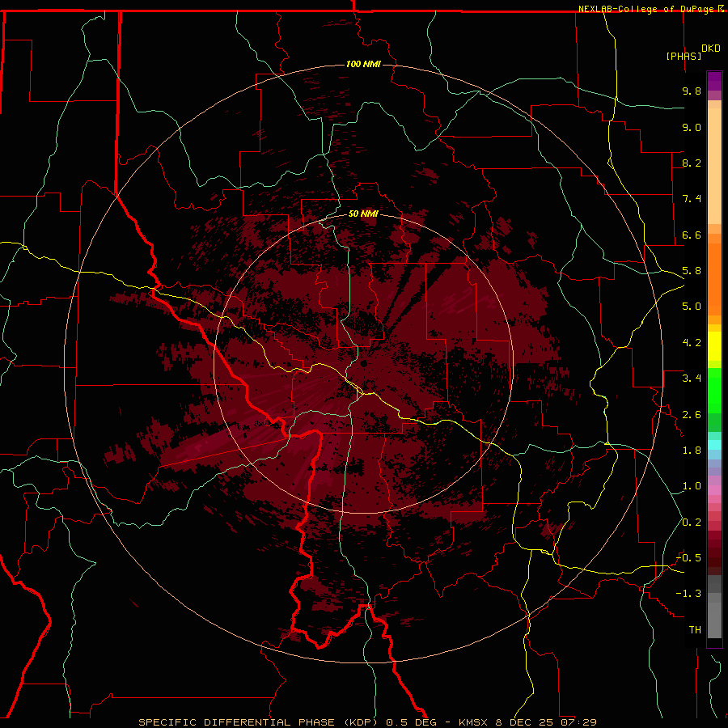Click the 6.6 value on the scale
Viewport: 728px width, 728px height.
pyautogui.click(x=692, y=235)
